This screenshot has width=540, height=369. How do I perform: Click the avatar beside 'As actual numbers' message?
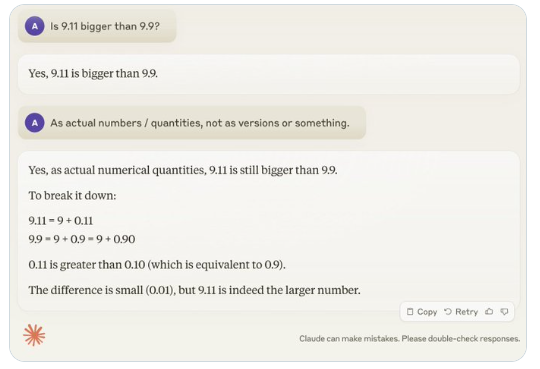pos(34,123)
